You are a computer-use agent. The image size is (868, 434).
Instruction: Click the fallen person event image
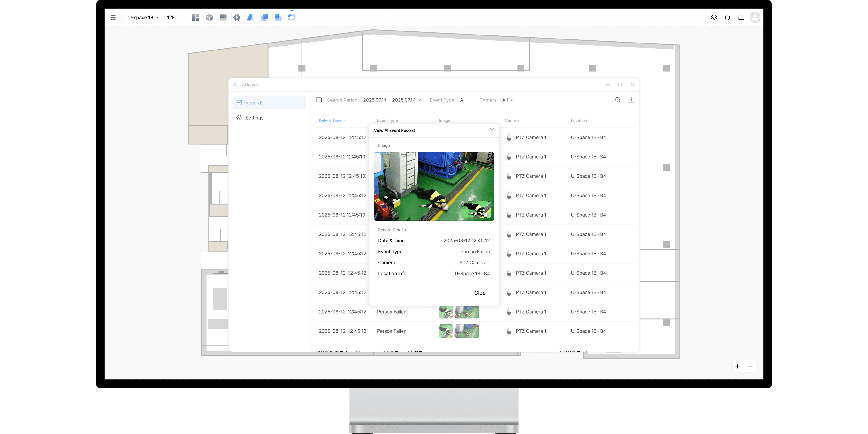[x=434, y=186]
